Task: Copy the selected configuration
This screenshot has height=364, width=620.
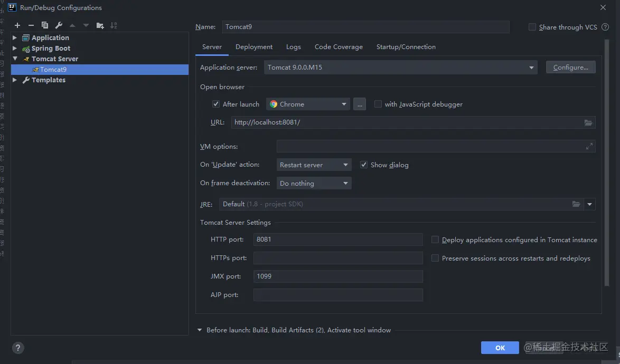Action: pyautogui.click(x=45, y=25)
